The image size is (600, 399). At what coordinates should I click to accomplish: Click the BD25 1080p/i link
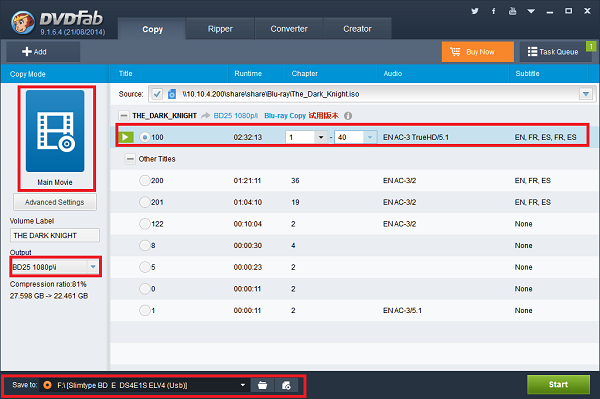235,116
